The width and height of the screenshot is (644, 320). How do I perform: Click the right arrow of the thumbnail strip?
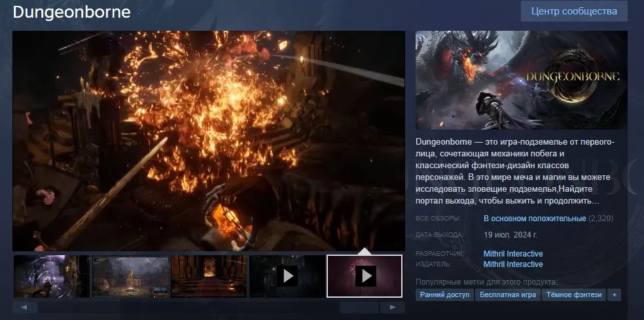(392, 308)
